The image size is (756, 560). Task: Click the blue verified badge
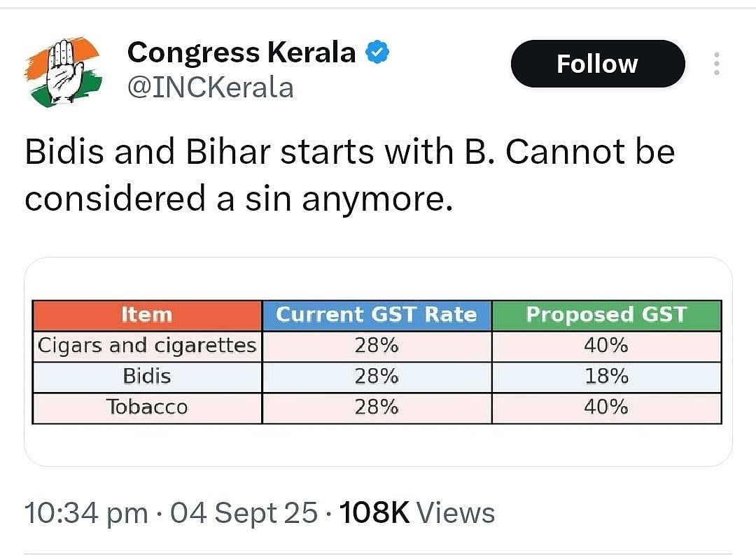[378, 52]
